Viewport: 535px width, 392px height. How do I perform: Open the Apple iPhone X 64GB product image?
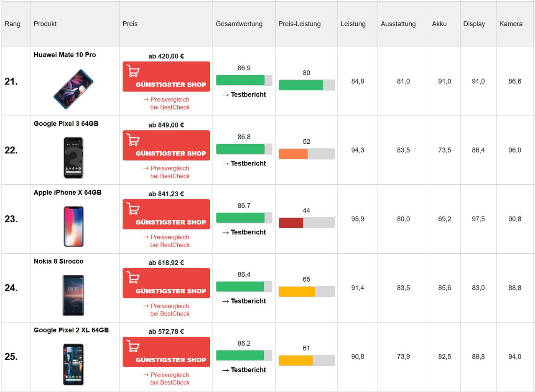74,226
